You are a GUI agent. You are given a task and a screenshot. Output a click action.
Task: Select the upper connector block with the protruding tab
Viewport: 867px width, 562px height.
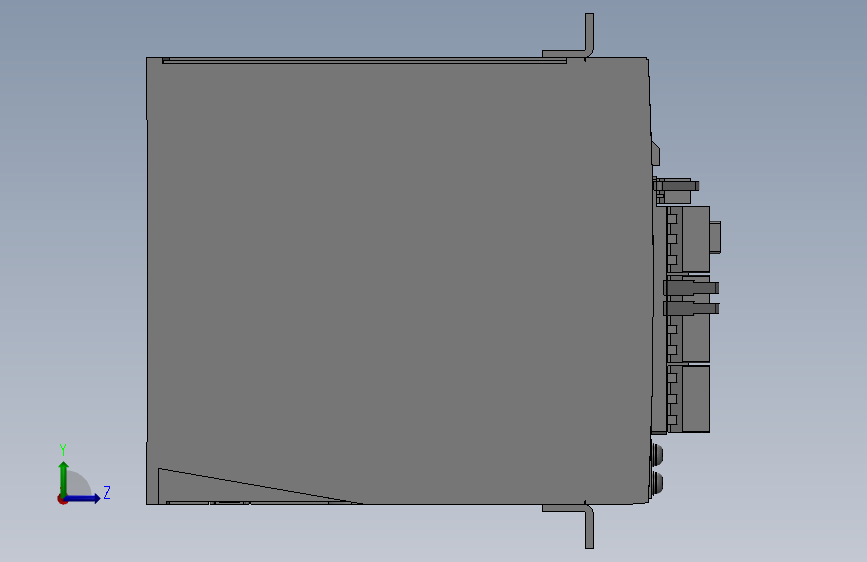click(694, 239)
